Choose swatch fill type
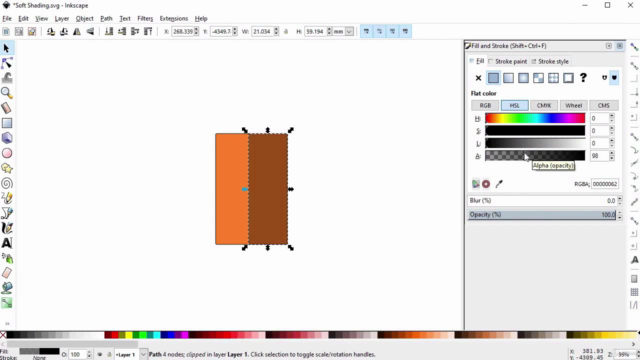This screenshot has width=640, height=360. [568, 78]
